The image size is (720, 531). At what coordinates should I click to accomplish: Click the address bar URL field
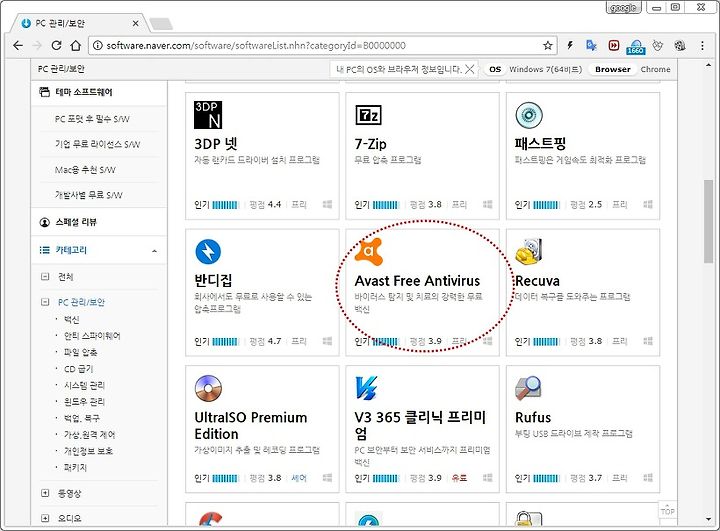tap(321, 45)
